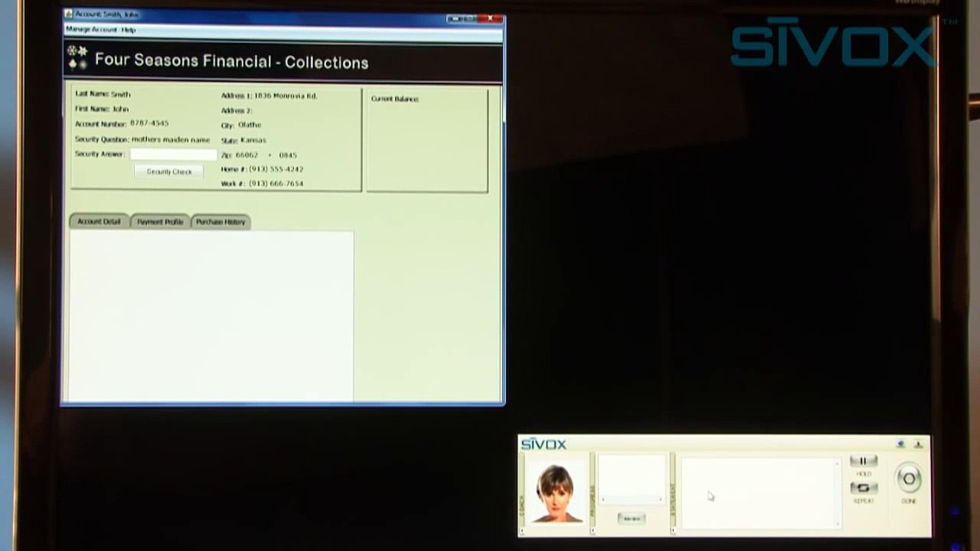Click the progress box right scroll arrow

point(661,500)
